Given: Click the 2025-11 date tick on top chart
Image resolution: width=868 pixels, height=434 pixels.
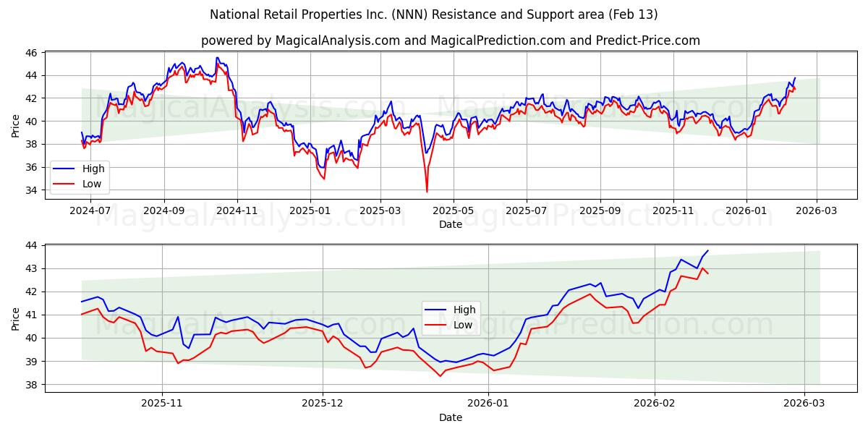Looking at the screenshot, I should [x=673, y=210].
